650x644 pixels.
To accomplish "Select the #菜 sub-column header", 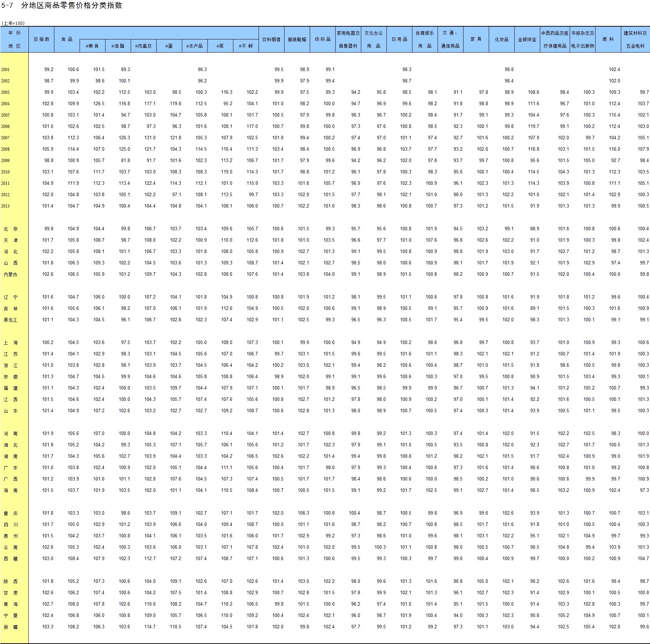I will (220, 46).
